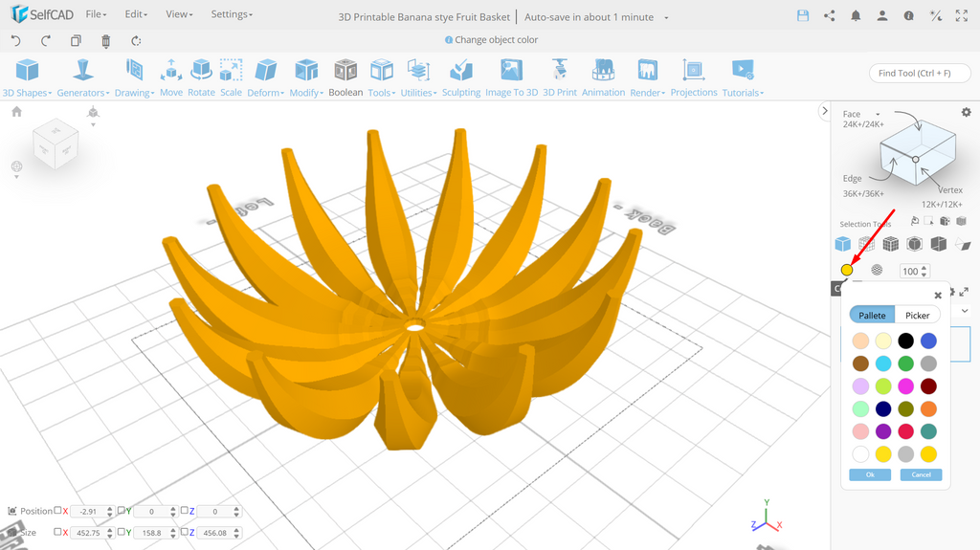980x550 pixels.
Task: Activate the Rotate tool
Action: coord(201,78)
